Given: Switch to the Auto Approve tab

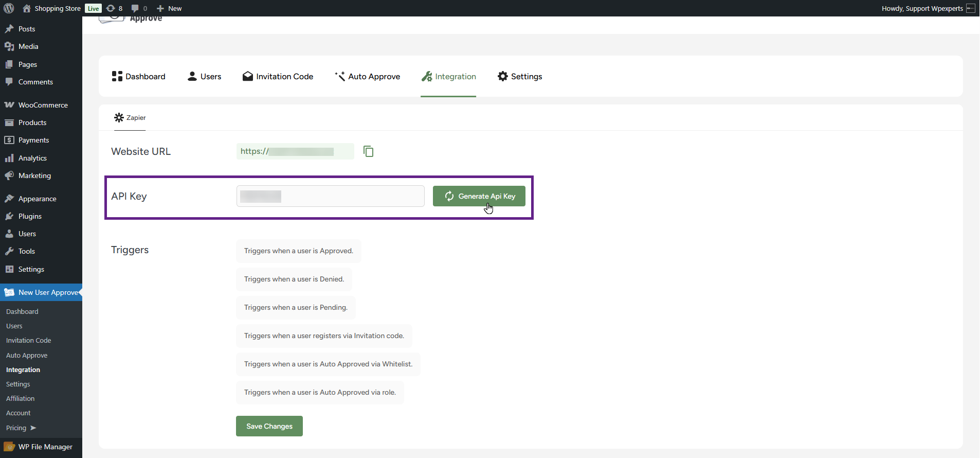Looking at the screenshot, I should [367, 77].
